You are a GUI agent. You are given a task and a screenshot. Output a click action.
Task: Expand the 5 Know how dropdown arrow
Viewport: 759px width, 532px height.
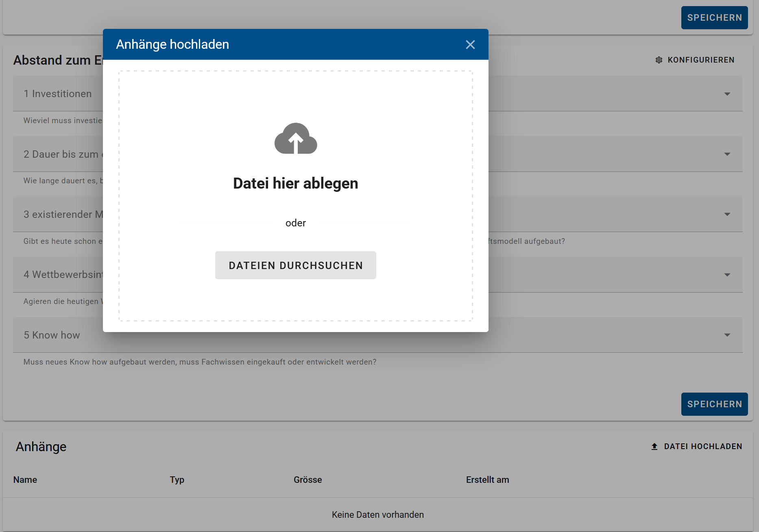[727, 335]
